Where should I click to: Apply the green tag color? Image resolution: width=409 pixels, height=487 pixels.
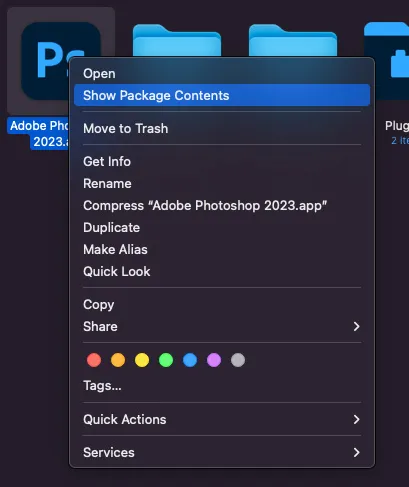pyautogui.click(x=166, y=360)
